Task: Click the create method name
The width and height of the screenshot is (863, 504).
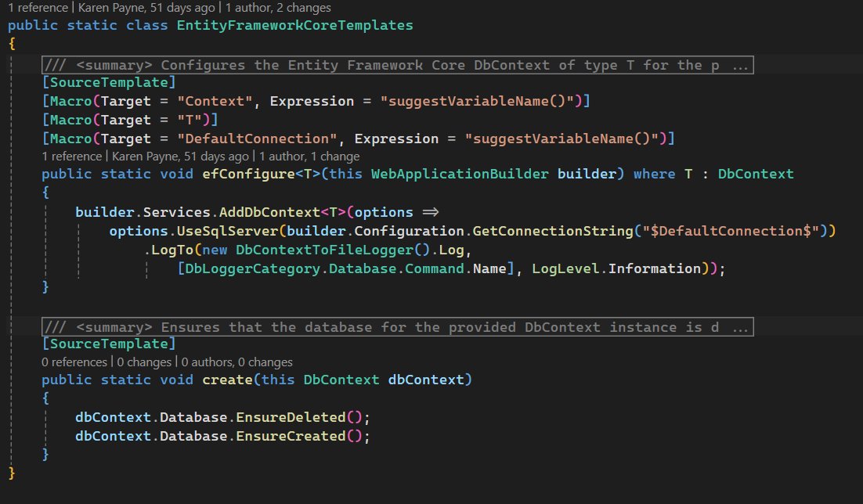Action: [227, 380]
